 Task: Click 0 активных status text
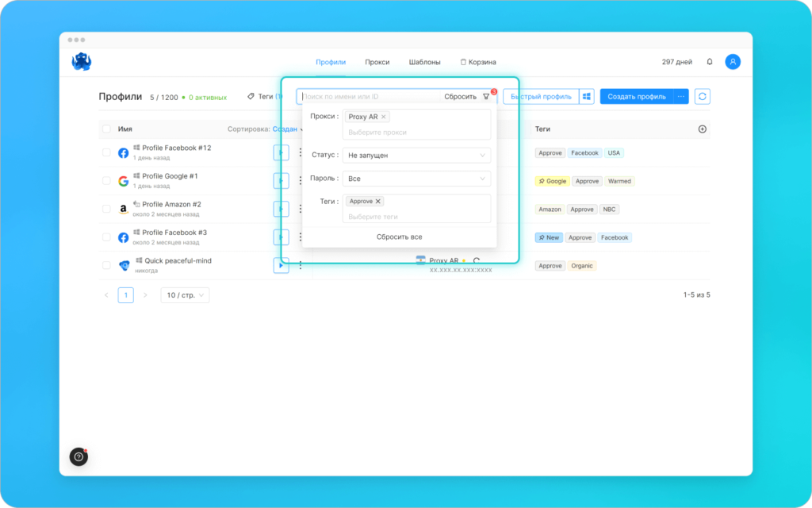pyautogui.click(x=207, y=98)
